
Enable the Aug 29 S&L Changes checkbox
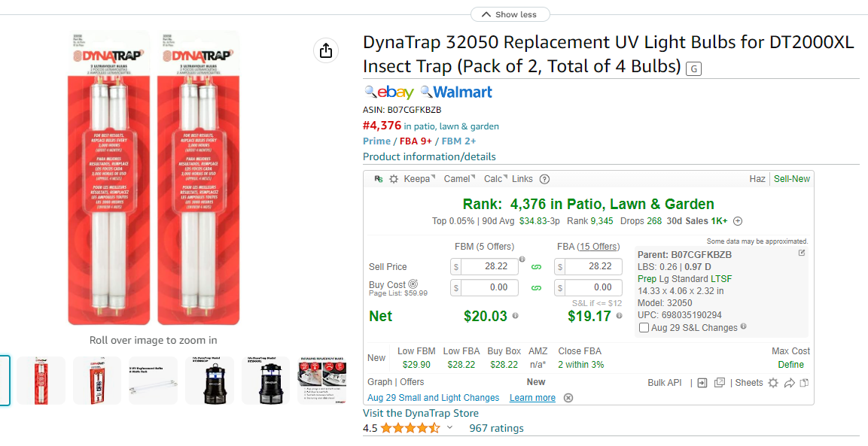point(644,328)
